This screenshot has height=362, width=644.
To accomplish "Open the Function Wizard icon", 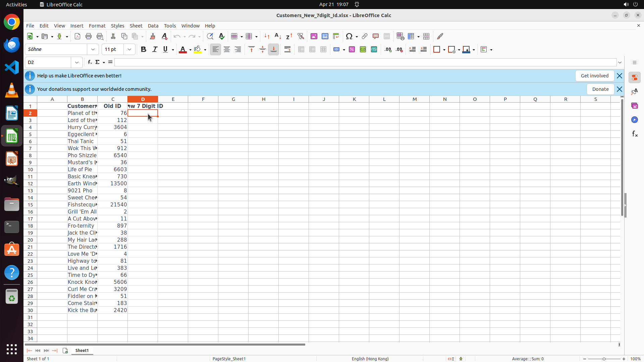I will (x=90, y=62).
